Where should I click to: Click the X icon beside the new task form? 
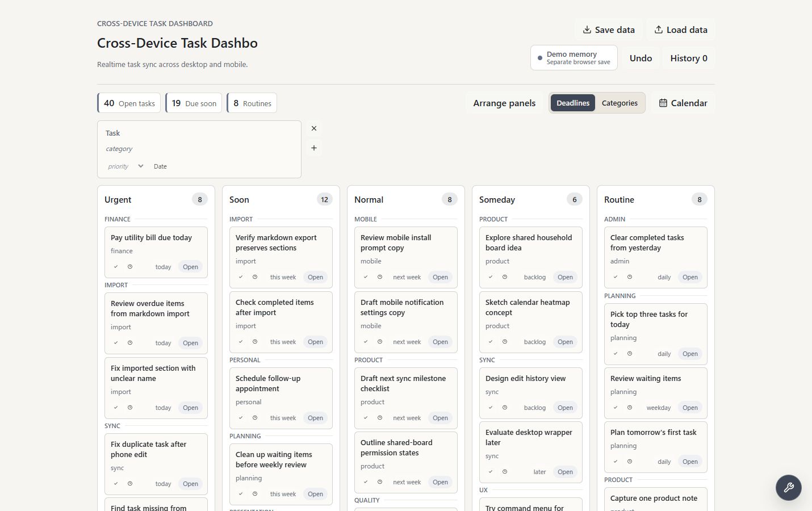314,128
